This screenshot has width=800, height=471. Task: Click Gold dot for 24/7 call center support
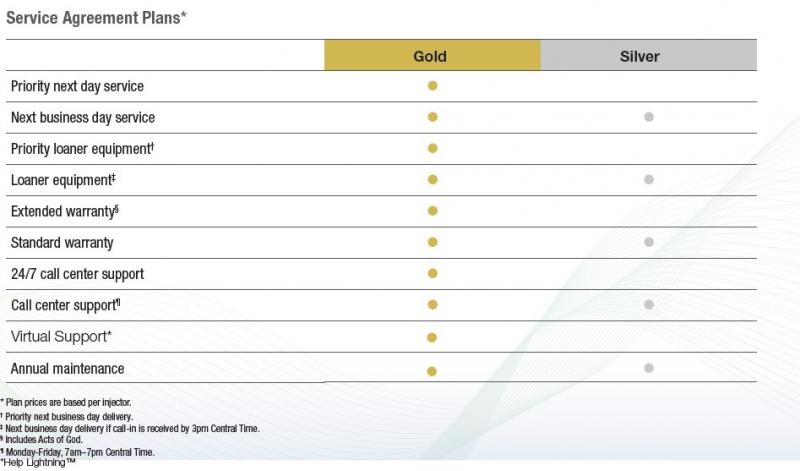pos(432,273)
